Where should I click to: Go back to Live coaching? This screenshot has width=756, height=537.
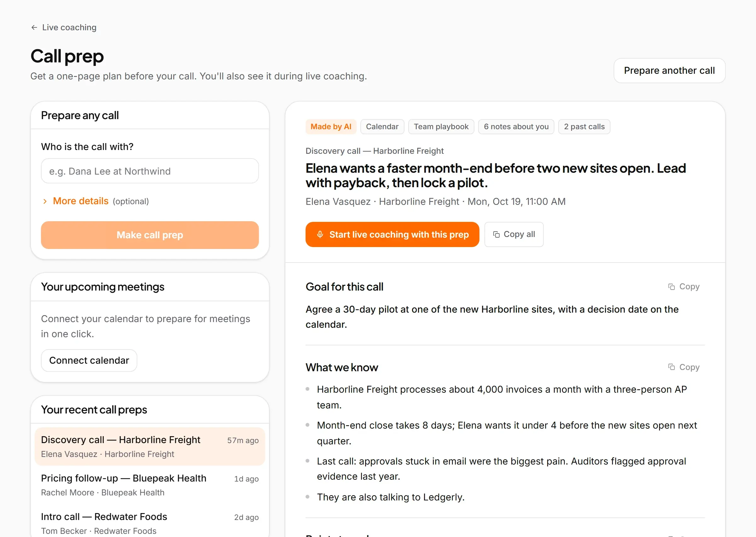(64, 27)
